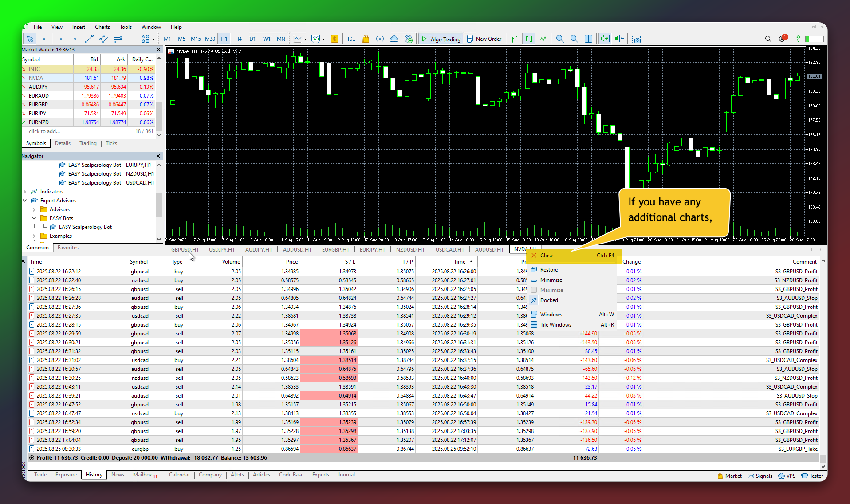Screen dimensions: 850x504
Task: Select the Crosshair tool in the toolbar
Action: [x=44, y=39]
